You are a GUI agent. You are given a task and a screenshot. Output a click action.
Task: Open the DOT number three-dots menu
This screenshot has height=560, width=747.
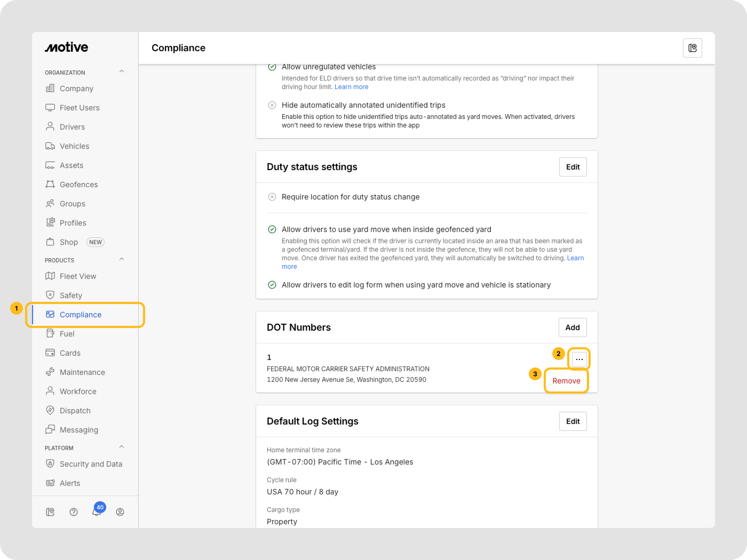click(x=579, y=359)
